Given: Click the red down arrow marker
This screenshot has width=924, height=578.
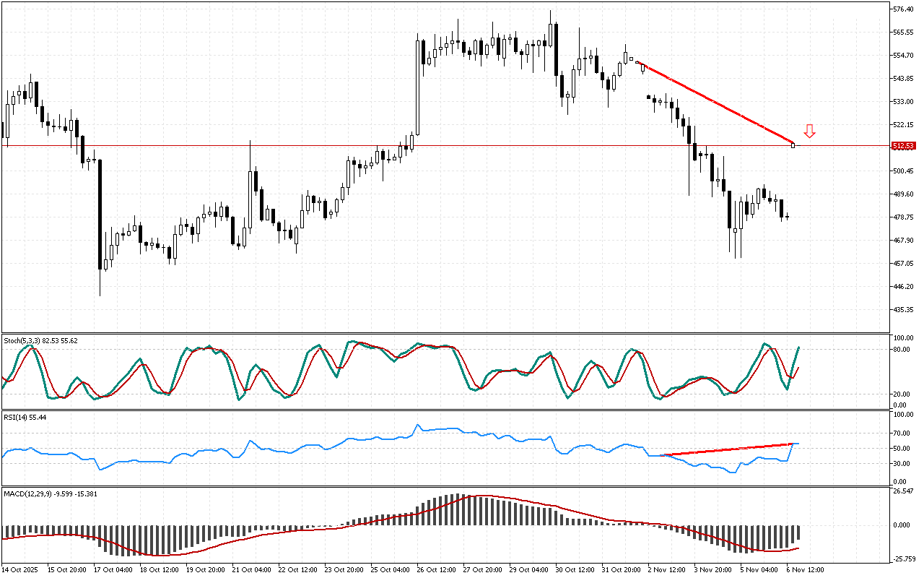Looking at the screenshot, I should coord(810,131).
